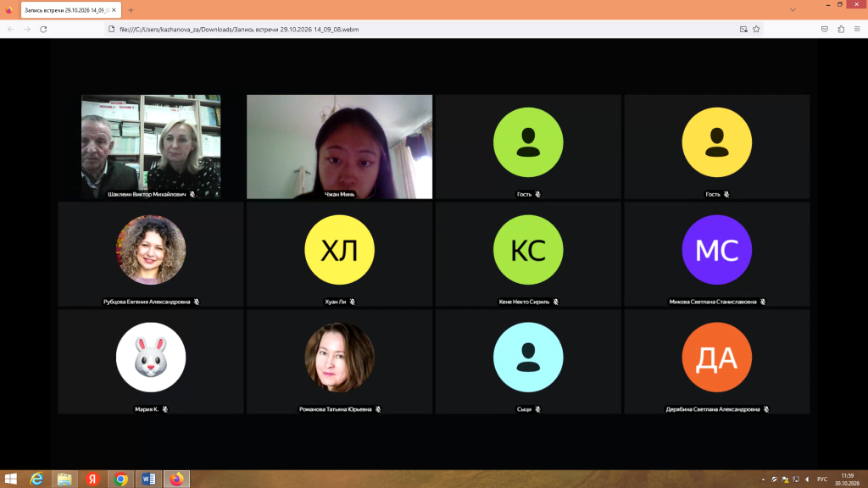This screenshot has height=488, width=868.
Task: Click the orange ДА avatar circle
Action: [x=717, y=358]
